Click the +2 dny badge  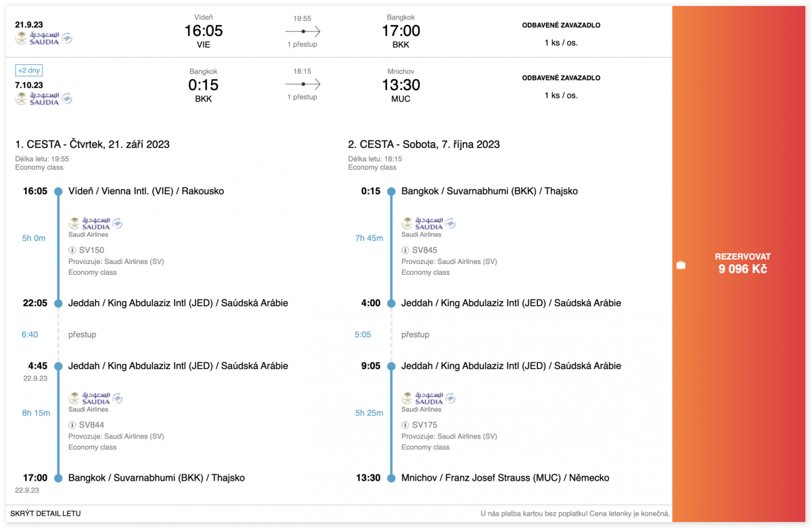[29, 70]
